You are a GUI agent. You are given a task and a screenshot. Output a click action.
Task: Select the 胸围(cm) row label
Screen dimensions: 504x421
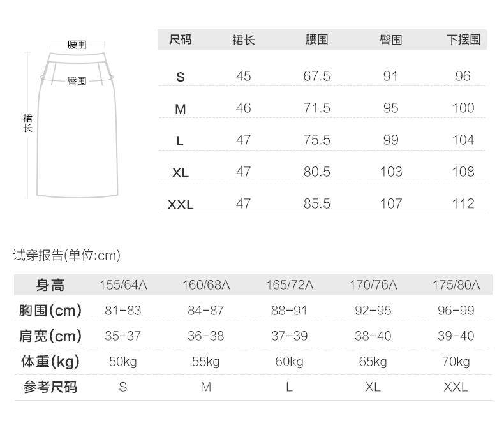tap(50, 311)
